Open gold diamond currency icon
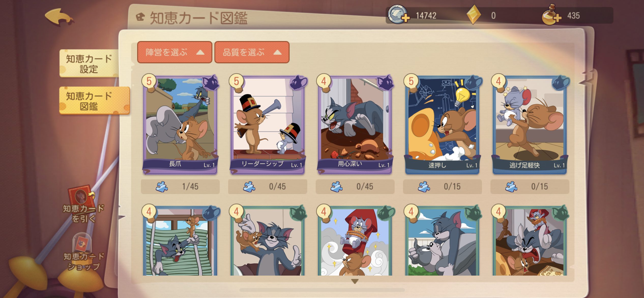This screenshot has height=298, width=644. point(474,15)
